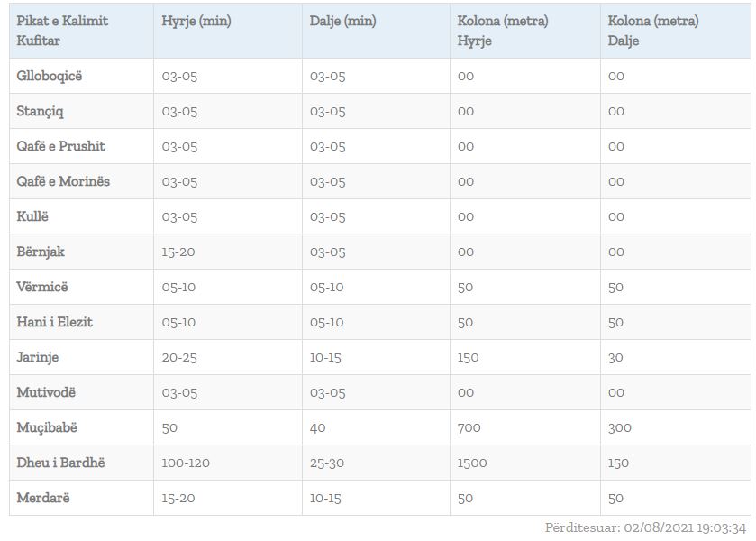Screen dimensions: 756x541
Task: Click the Pikat e Kalimit Kufitar column header
Action: (x=62, y=31)
